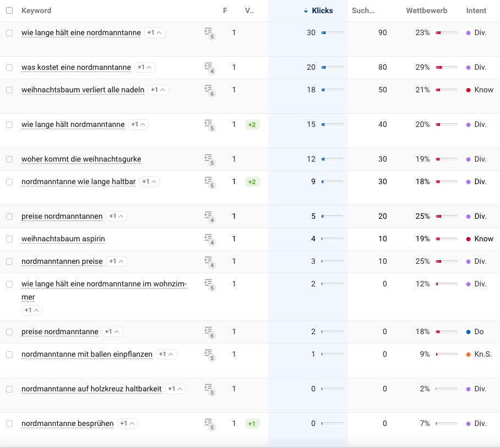
Task: Open keyword 'weihnachtsbaum verliert alle nadeln'
Action: click(83, 90)
